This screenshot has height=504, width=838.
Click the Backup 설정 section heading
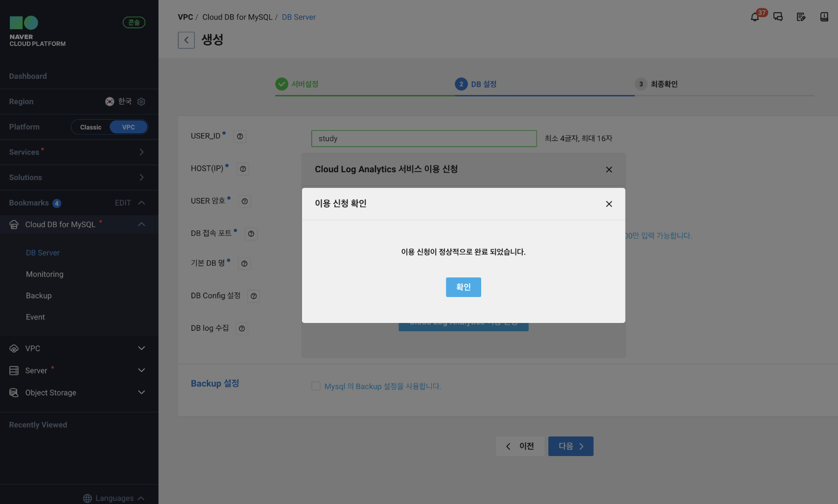[x=215, y=384]
